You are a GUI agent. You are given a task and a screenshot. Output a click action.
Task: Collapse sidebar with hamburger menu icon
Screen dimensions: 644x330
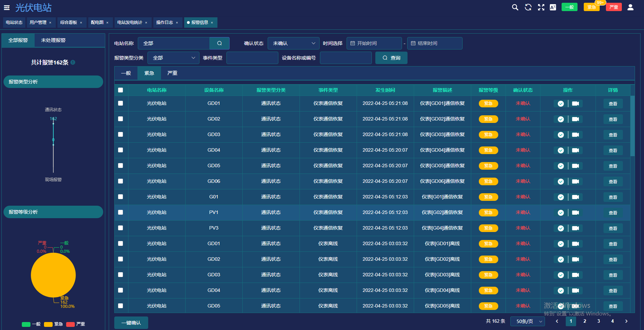click(7, 7)
